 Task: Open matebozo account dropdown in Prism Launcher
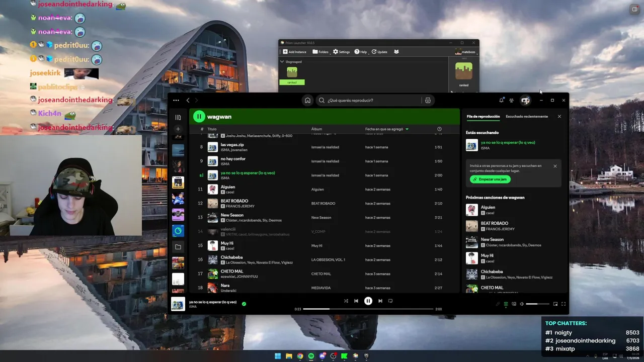(x=465, y=52)
